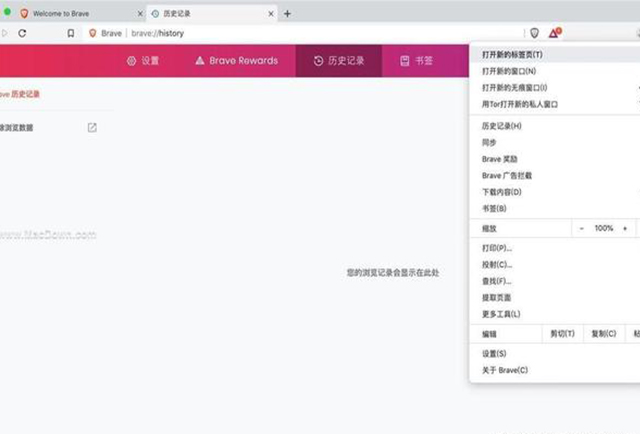Open 设置 in the pink navigation bar

[x=143, y=61]
